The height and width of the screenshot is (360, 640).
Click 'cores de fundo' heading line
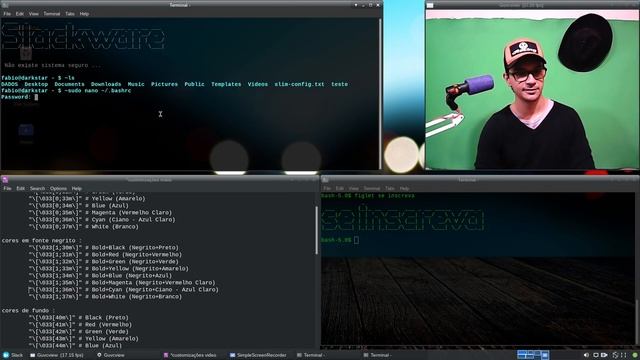click(28, 311)
